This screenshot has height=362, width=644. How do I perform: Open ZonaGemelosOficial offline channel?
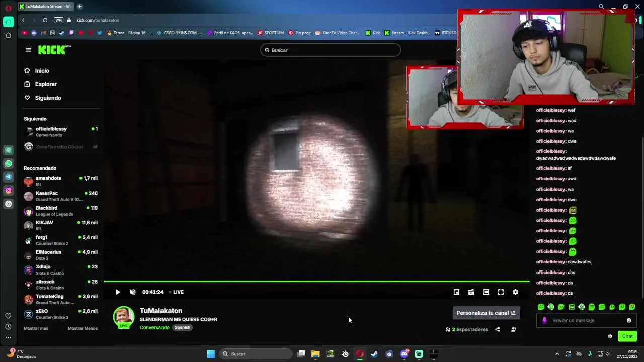(x=60, y=147)
